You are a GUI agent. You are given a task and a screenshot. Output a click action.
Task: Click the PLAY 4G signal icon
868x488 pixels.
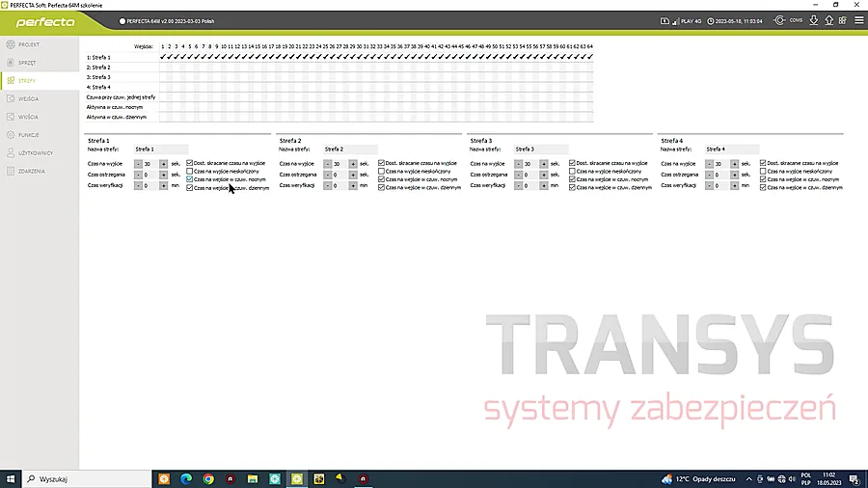click(x=687, y=21)
